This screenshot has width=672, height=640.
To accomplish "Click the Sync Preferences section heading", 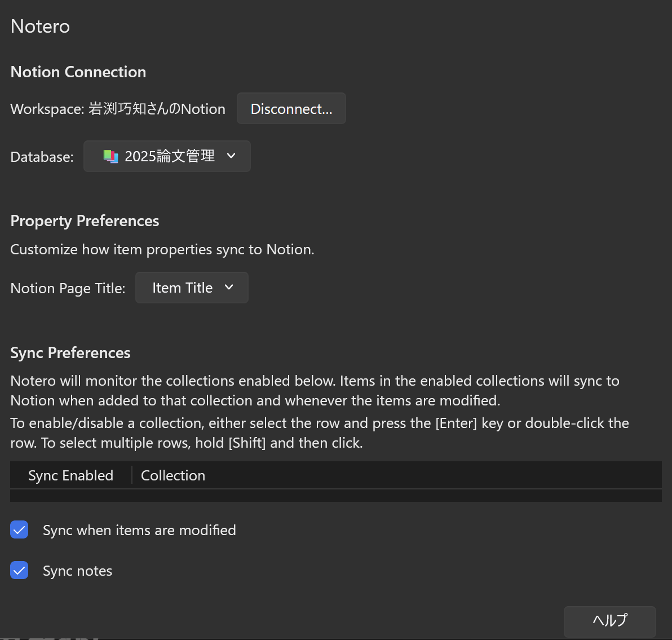I will click(x=70, y=353).
